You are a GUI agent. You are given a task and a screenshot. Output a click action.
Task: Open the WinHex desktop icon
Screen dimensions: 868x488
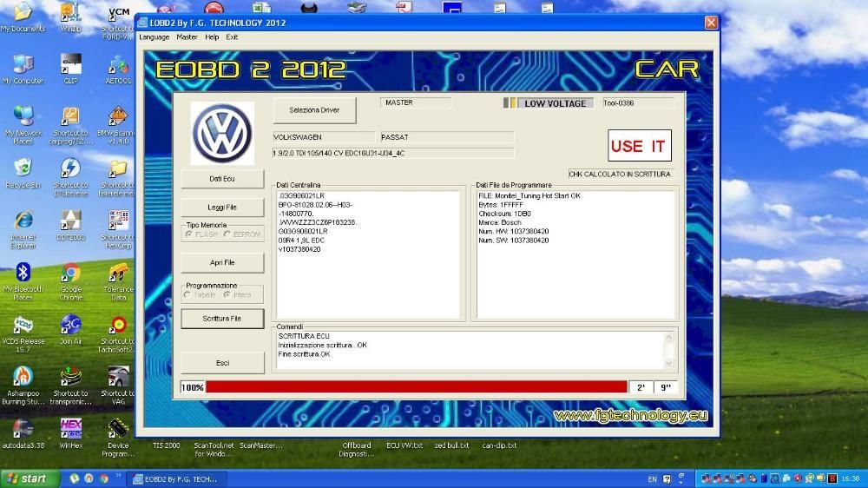point(70,429)
